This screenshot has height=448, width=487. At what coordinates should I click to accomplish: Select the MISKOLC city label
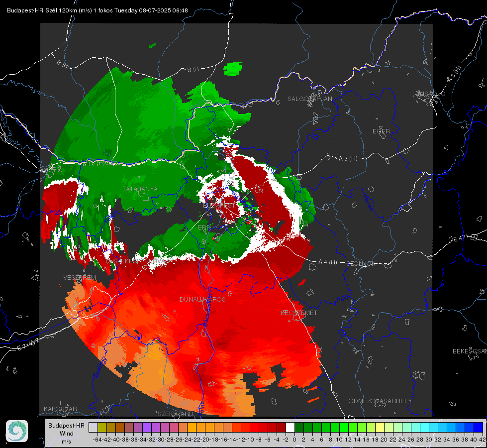click(x=431, y=94)
